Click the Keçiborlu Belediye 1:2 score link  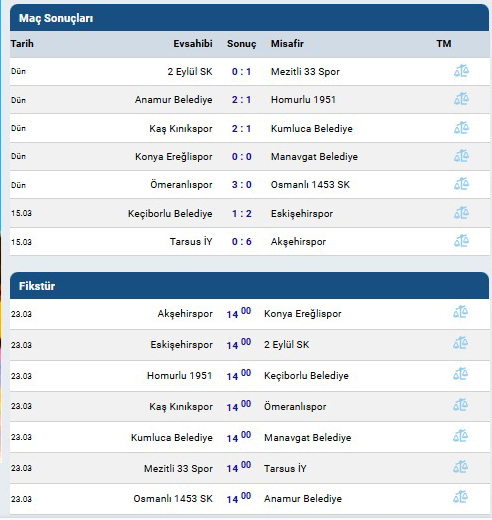point(242,213)
